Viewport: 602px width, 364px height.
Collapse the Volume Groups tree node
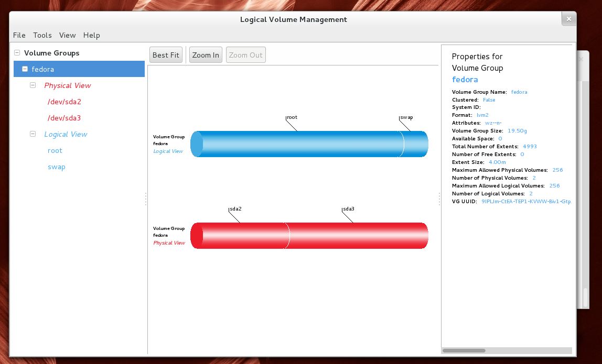[17, 53]
